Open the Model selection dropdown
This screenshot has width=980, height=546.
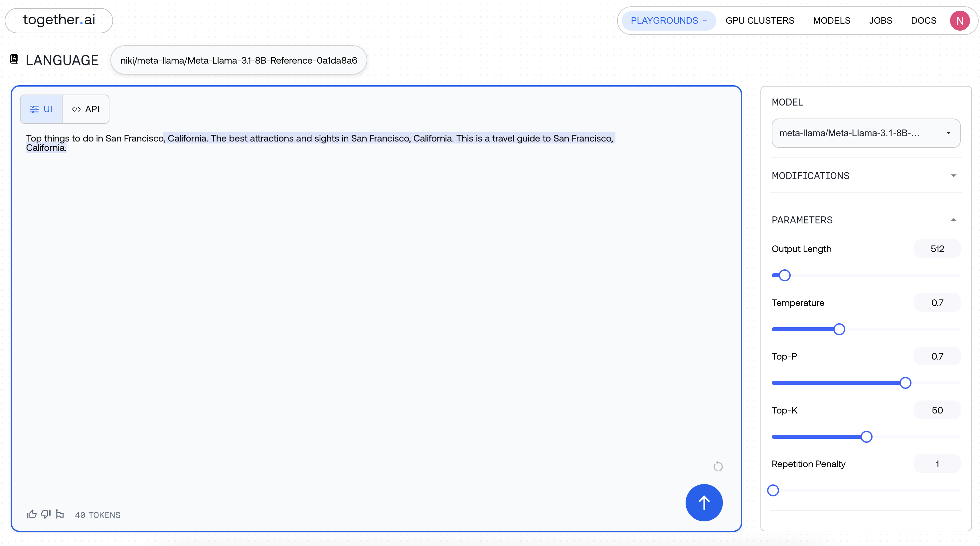tap(866, 133)
